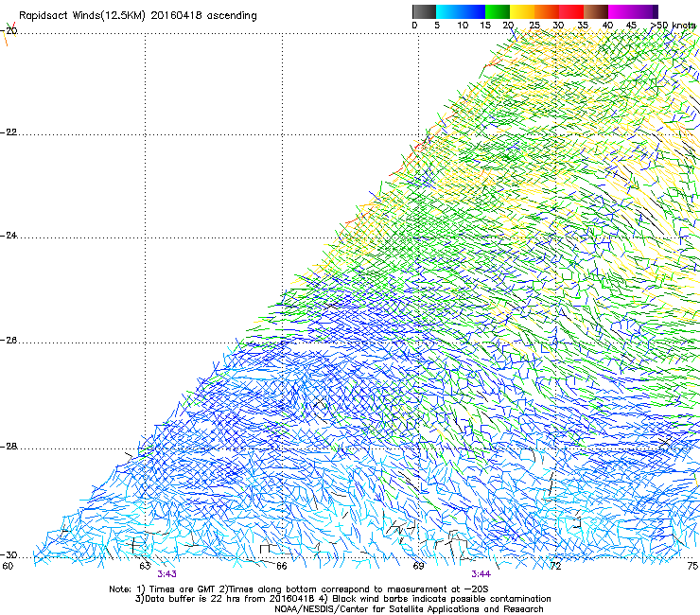The height and width of the screenshot is (615, 700).
Task: Select the green 15-20 knots legend swatch
Action: [498, 11]
